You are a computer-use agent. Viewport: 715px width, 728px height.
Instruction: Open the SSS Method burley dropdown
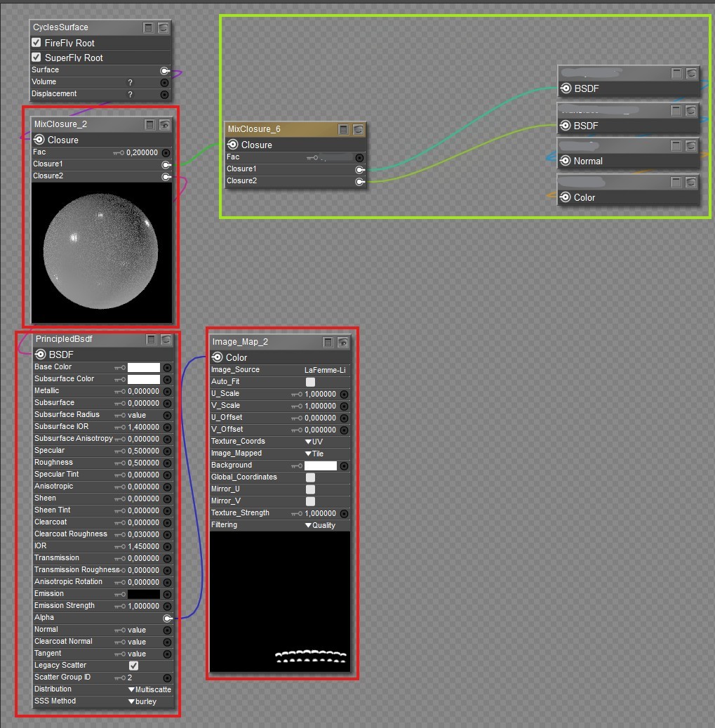(142, 701)
